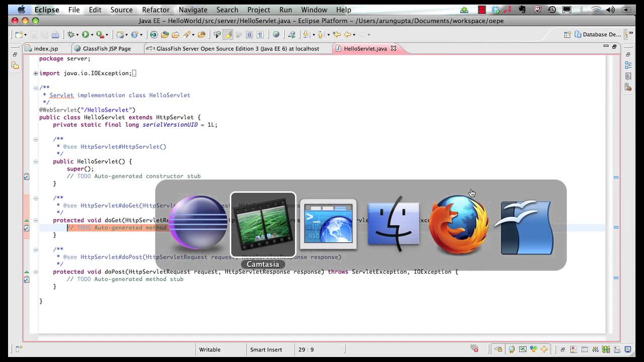Click the globe fast view icon in status bar
644x362 pixels.
[x=512, y=349]
